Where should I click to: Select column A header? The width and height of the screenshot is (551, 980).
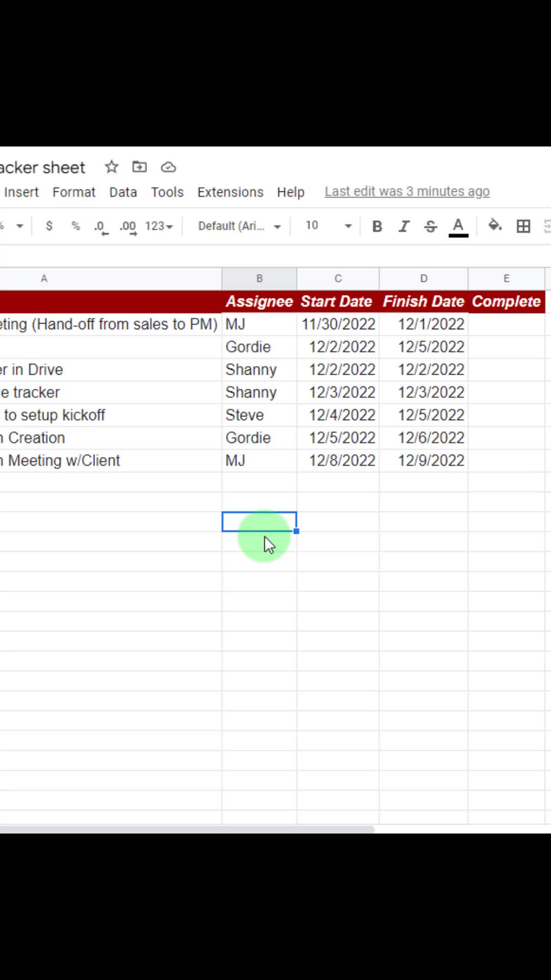[x=111, y=279]
